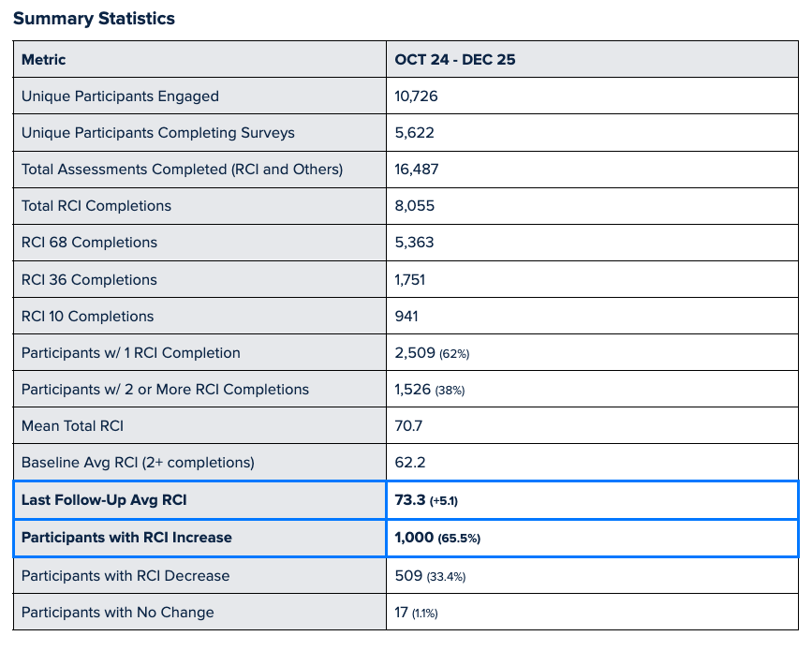The image size is (812, 651).
Task: Click the 10,726 value cell
Action: tap(417, 96)
